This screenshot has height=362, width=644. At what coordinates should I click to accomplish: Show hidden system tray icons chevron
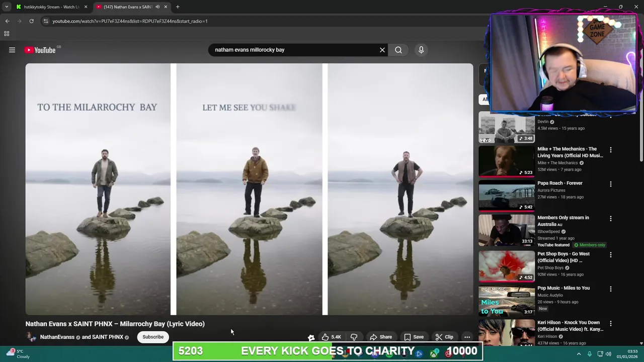click(x=579, y=354)
